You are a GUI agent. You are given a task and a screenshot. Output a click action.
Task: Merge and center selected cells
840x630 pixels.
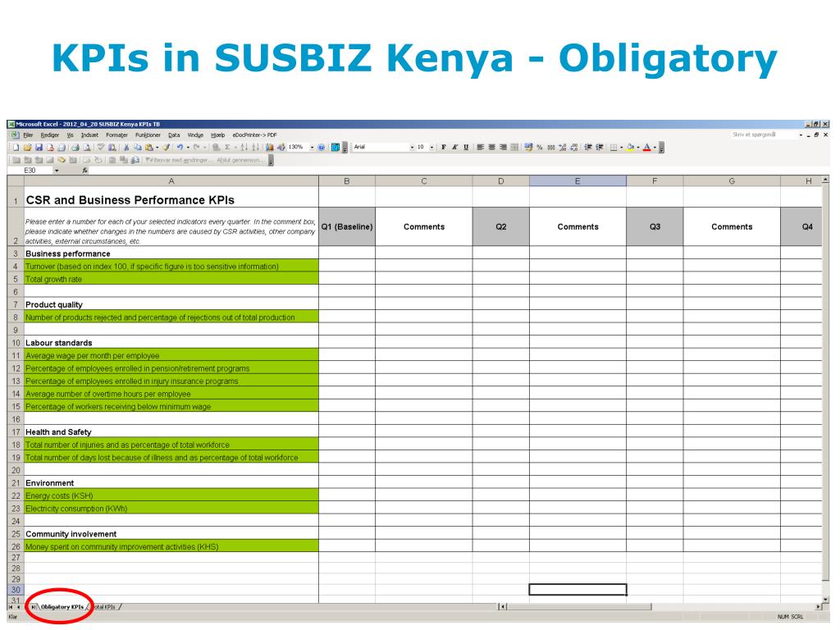pyautogui.click(x=514, y=147)
